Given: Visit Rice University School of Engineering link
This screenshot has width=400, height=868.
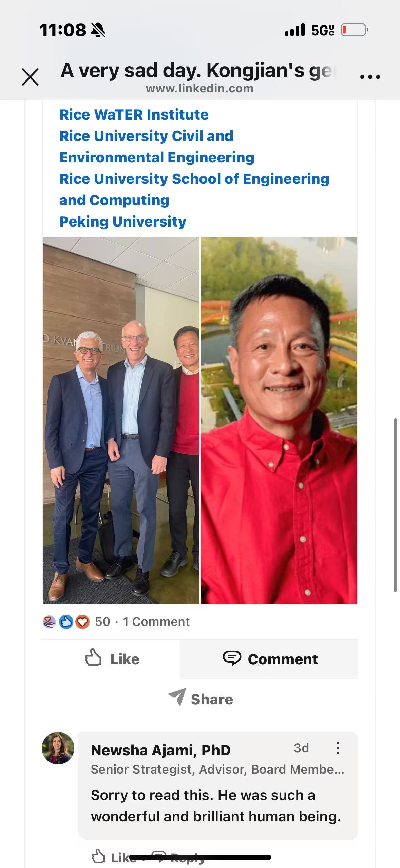Looking at the screenshot, I should 194,189.
